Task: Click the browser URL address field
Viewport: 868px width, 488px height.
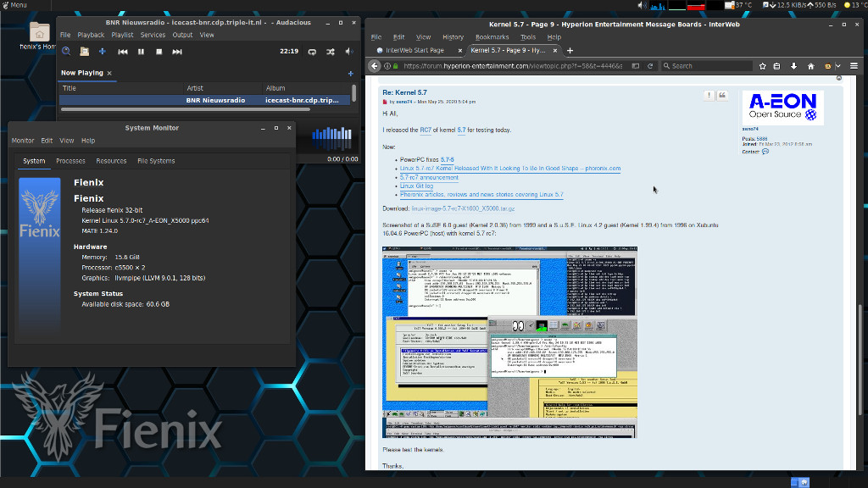Action: point(513,66)
